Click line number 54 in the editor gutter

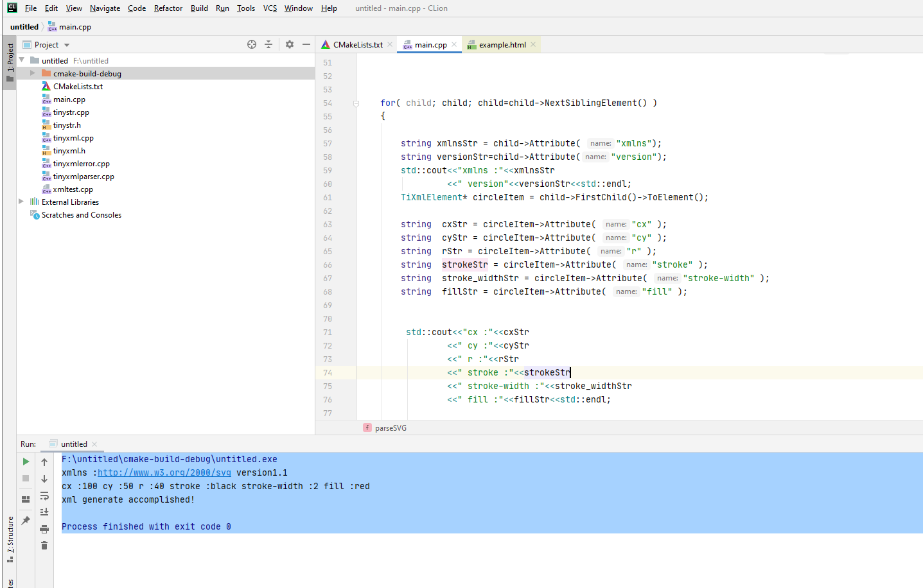(328, 103)
